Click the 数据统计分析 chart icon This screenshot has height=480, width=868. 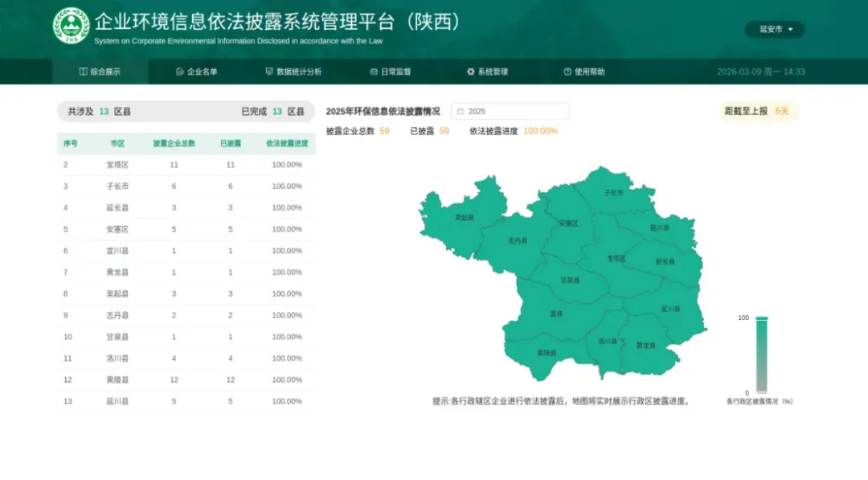pyautogui.click(x=269, y=72)
